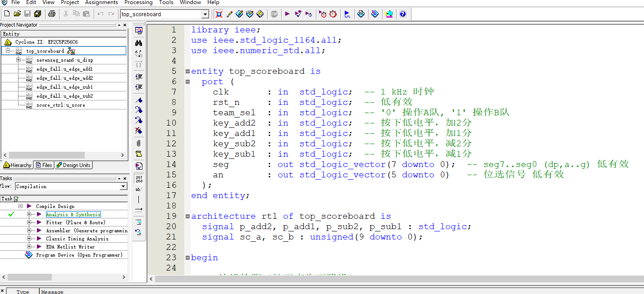Click the Increase Indent icon
Viewport: 644px width, 294px height.
pyautogui.click(x=139, y=77)
